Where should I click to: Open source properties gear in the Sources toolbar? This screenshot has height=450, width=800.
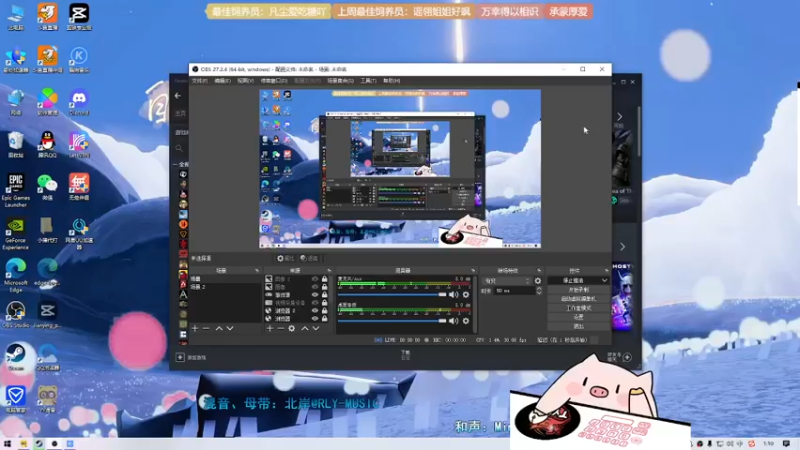click(x=292, y=329)
